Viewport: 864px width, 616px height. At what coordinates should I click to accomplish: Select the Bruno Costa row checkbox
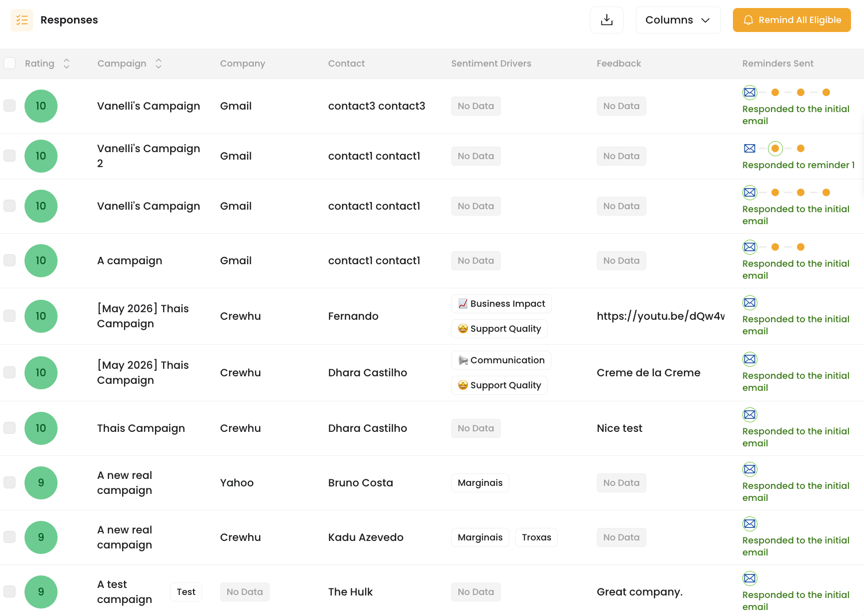[10, 482]
